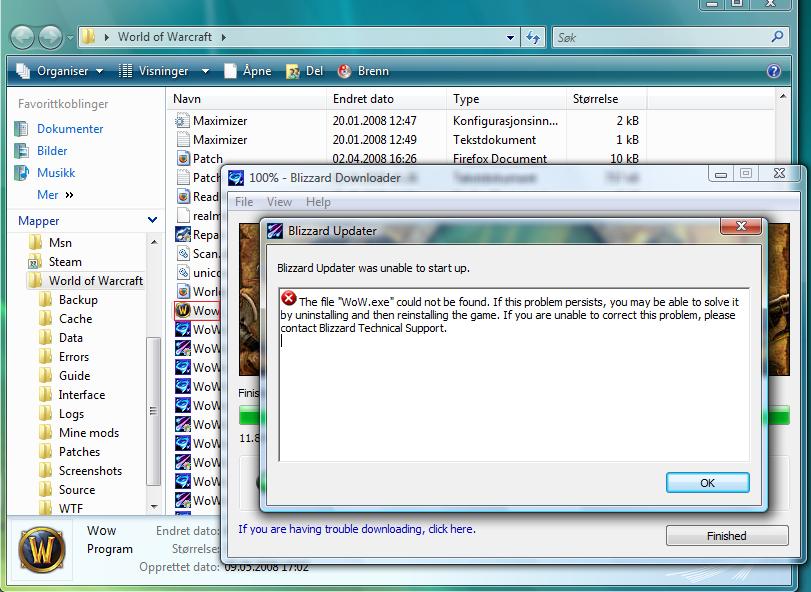The height and width of the screenshot is (592, 811).
Task: Open Bilder favorite link
Action: pos(52,151)
